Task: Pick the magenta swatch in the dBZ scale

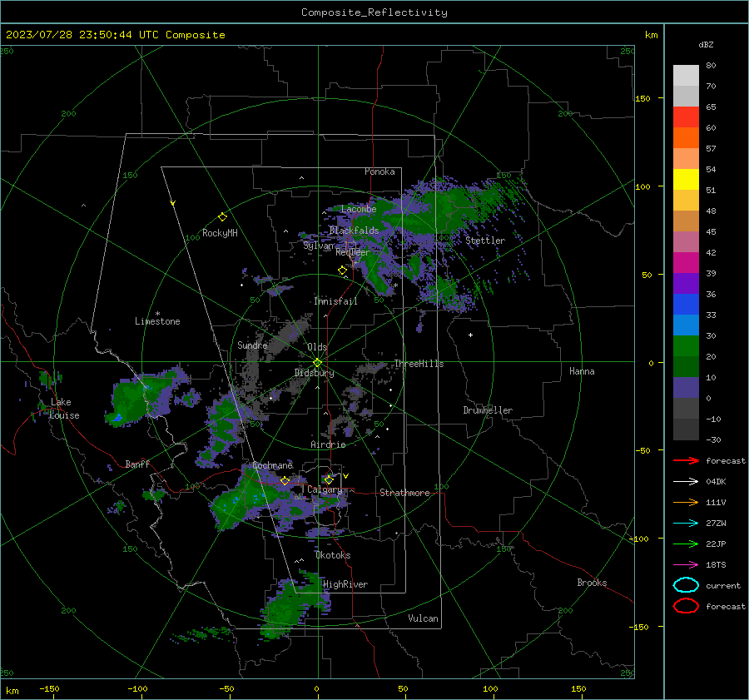Action: (x=686, y=262)
